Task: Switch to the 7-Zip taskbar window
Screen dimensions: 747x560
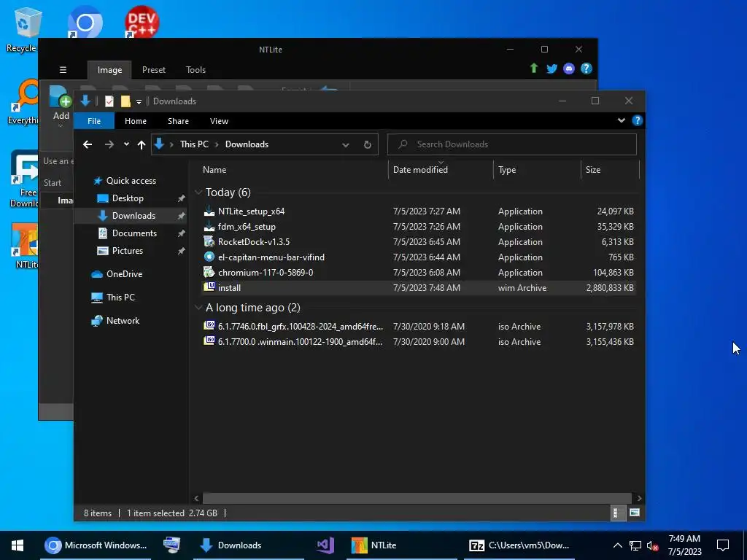Action: point(519,545)
